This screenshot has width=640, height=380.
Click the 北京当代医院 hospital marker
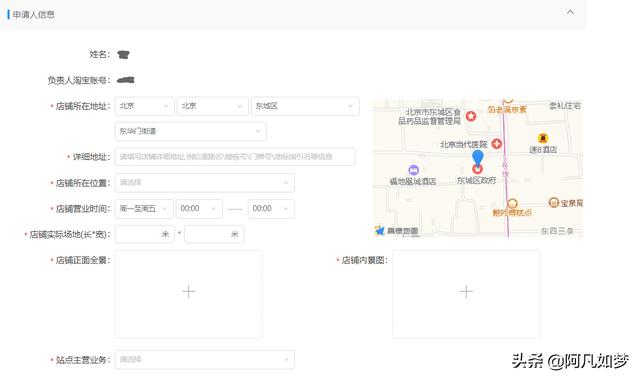(x=497, y=144)
